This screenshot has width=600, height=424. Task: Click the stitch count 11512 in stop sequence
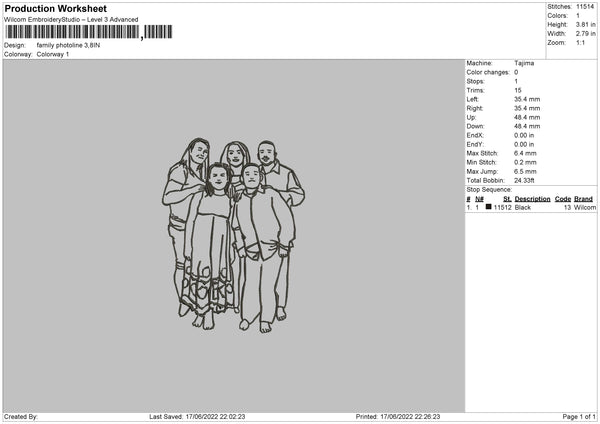[502, 208]
